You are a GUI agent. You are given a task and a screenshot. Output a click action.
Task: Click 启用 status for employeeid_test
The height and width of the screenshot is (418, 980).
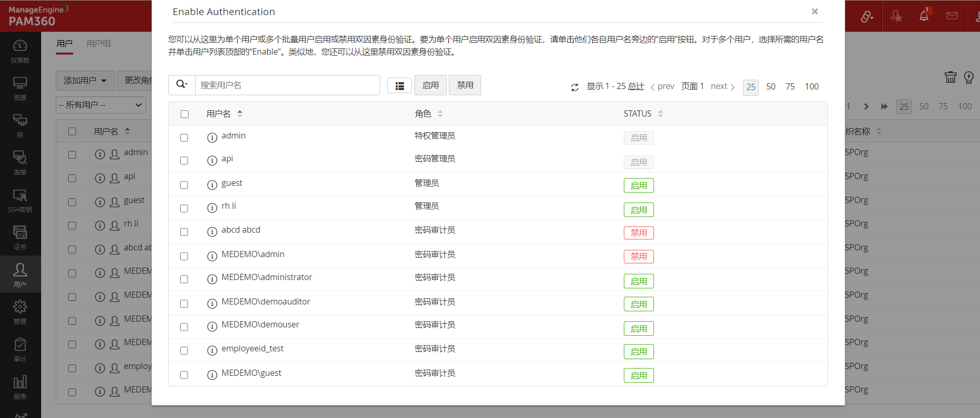pyautogui.click(x=639, y=351)
